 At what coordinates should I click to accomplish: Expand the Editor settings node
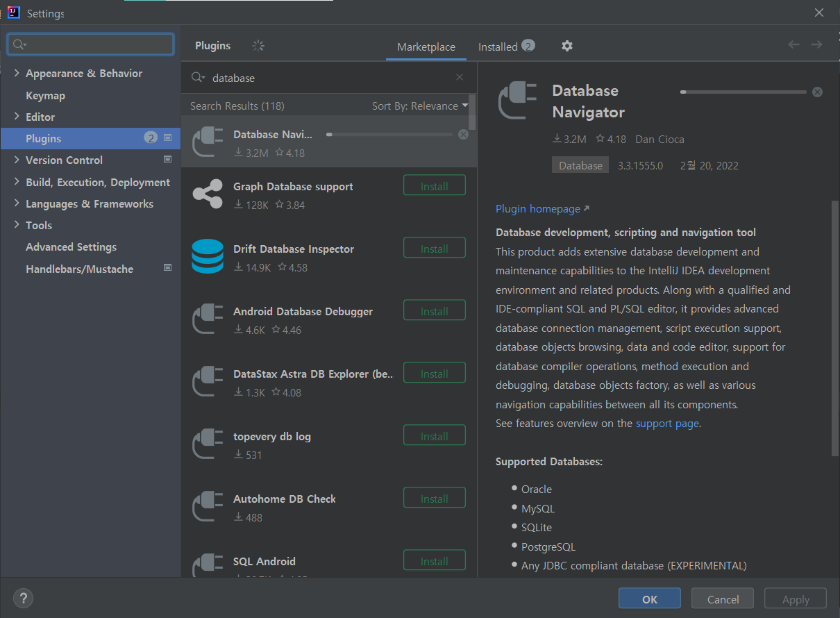pos(17,117)
